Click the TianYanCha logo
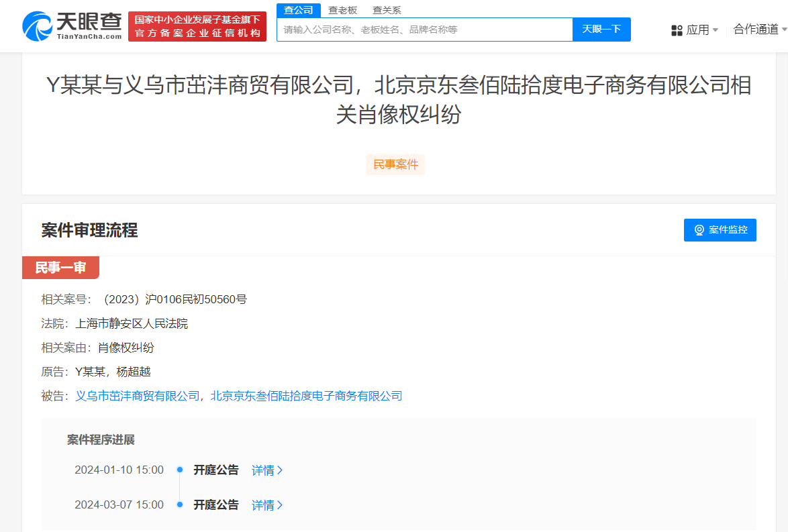Screen dimensions: 788x532 click(x=72, y=26)
